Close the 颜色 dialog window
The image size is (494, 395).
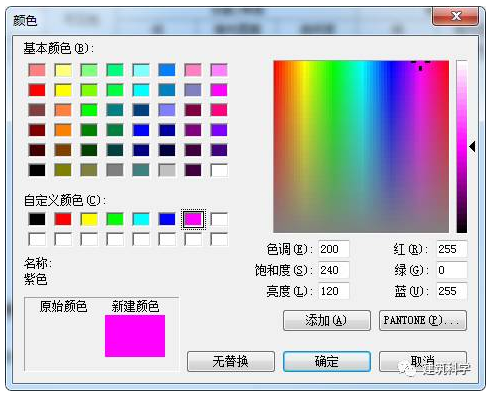(x=455, y=16)
